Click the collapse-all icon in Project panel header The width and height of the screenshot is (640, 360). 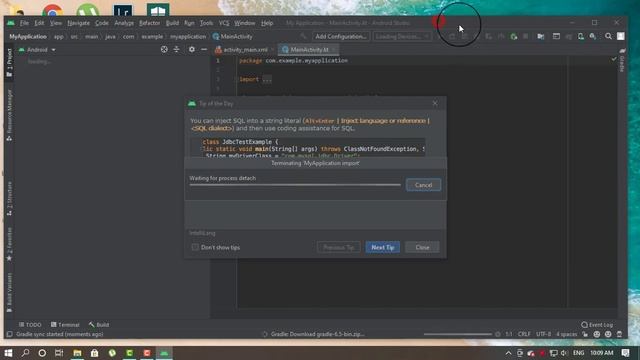(x=176, y=49)
